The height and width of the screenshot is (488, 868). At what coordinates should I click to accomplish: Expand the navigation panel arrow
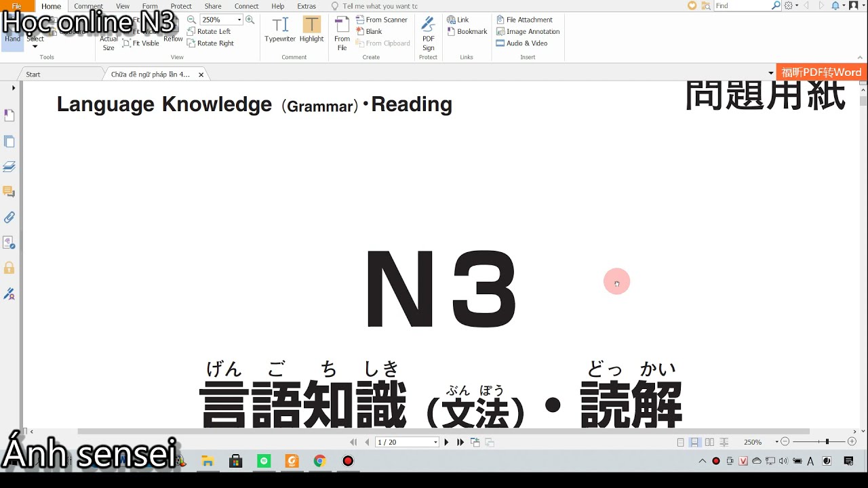coord(13,88)
